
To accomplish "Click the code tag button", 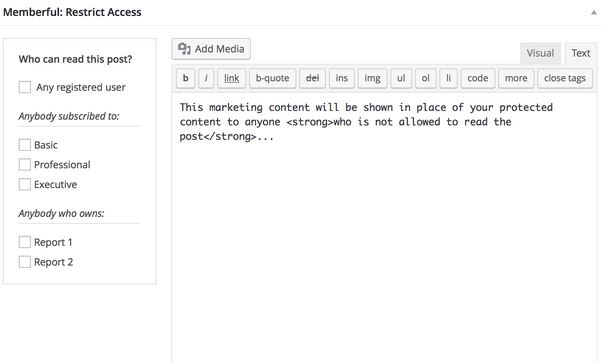I will [478, 78].
